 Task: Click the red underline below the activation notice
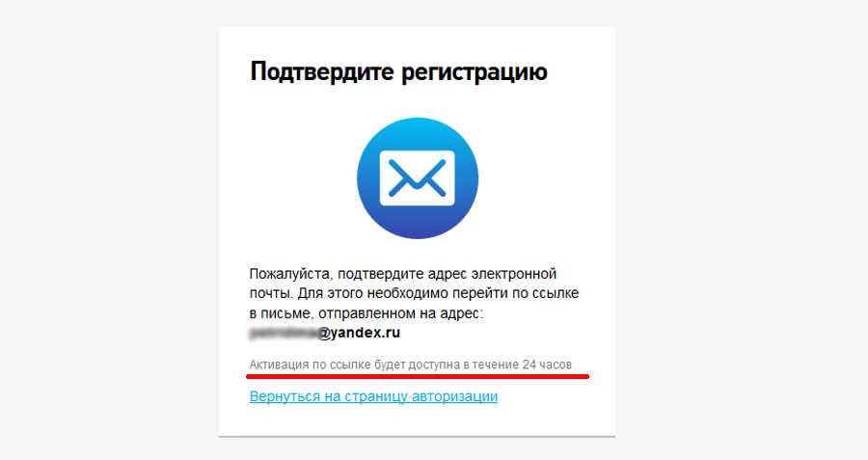tap(418, 376)
